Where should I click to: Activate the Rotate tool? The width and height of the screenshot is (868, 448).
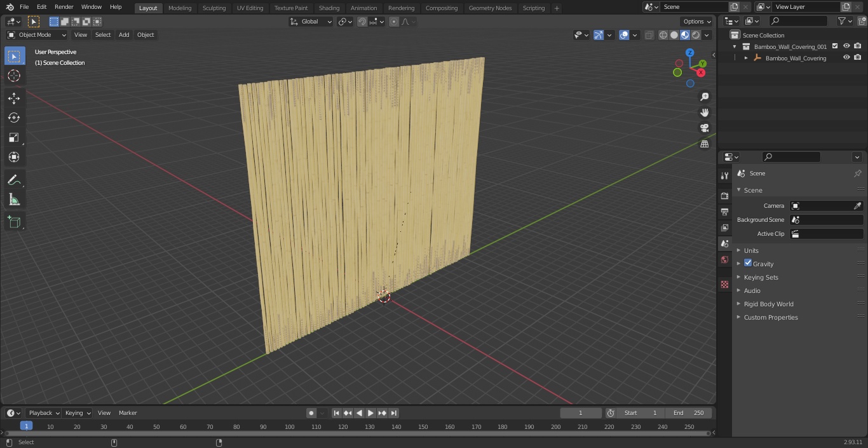tap(14, 118)
